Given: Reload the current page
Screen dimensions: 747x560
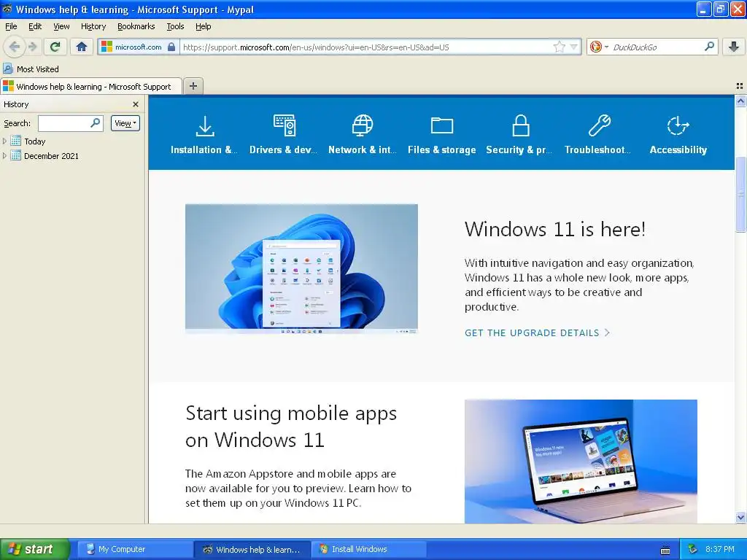Looking at the screenshot, I should coord(55,47).
